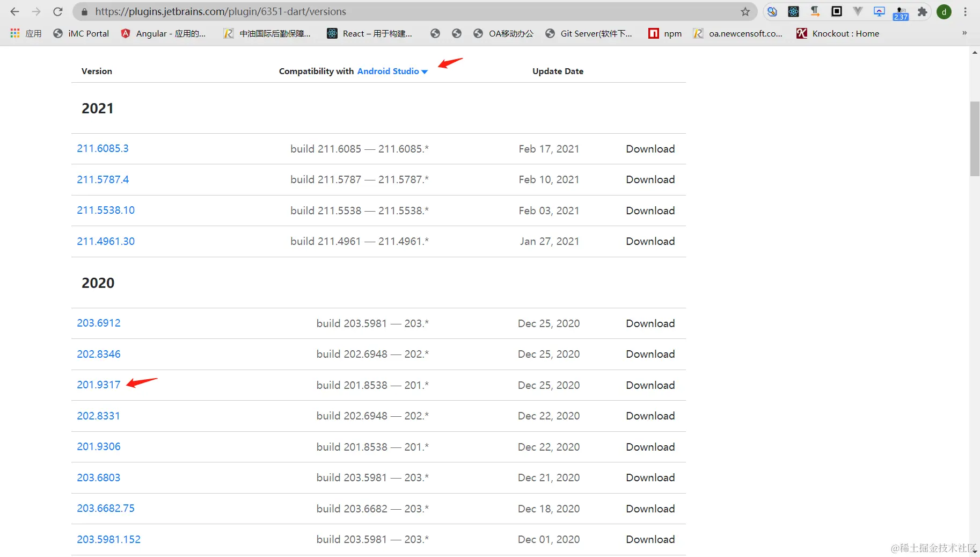
Task: Open version 211.5538.10
Action: point(106,211)
